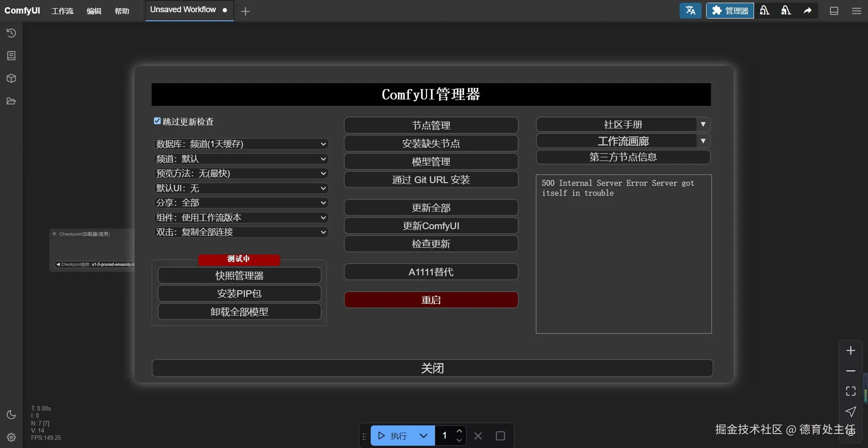The height and width of the screenshot is (448, 868).
Task: Open the 双击 action dropdown
Action: point(241,232)
